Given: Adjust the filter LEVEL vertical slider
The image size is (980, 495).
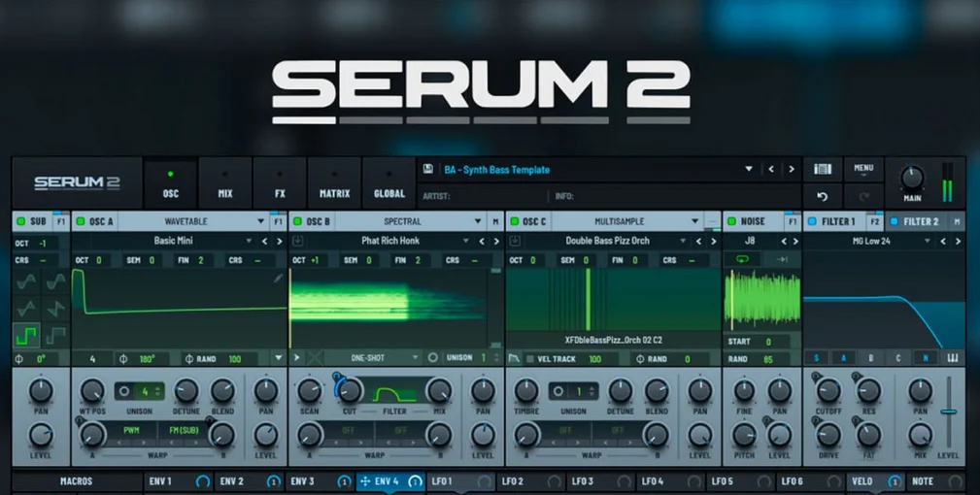Looking at the screenshot, I should [x=948, y=412].
